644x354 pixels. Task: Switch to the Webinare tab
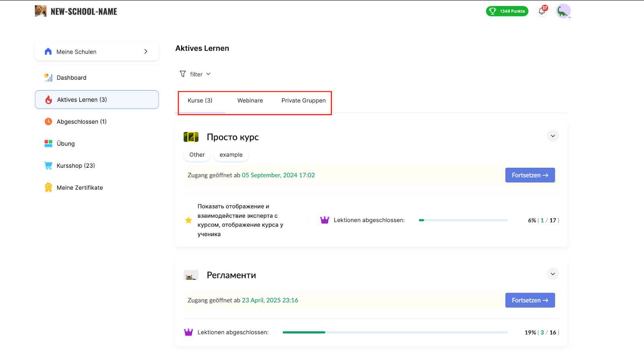pos(250,101)
